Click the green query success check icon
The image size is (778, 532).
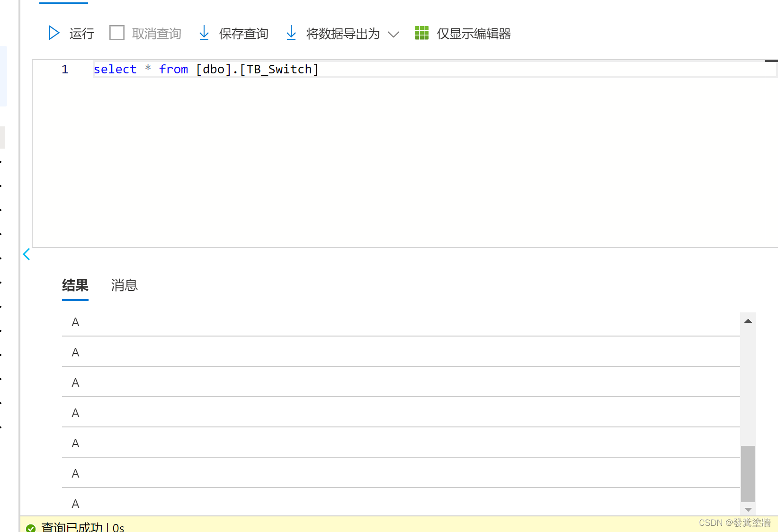pos(31,528)
